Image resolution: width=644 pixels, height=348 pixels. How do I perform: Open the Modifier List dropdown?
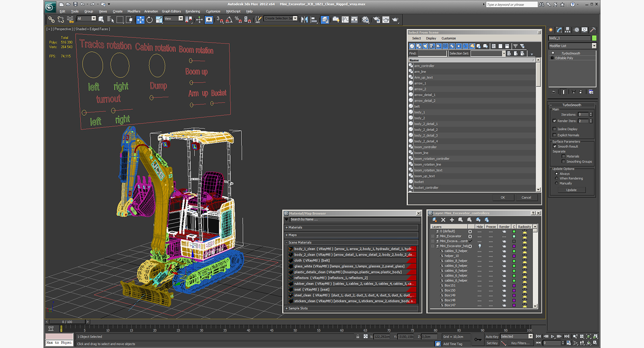pyautogui.click(x=594, y=46)
